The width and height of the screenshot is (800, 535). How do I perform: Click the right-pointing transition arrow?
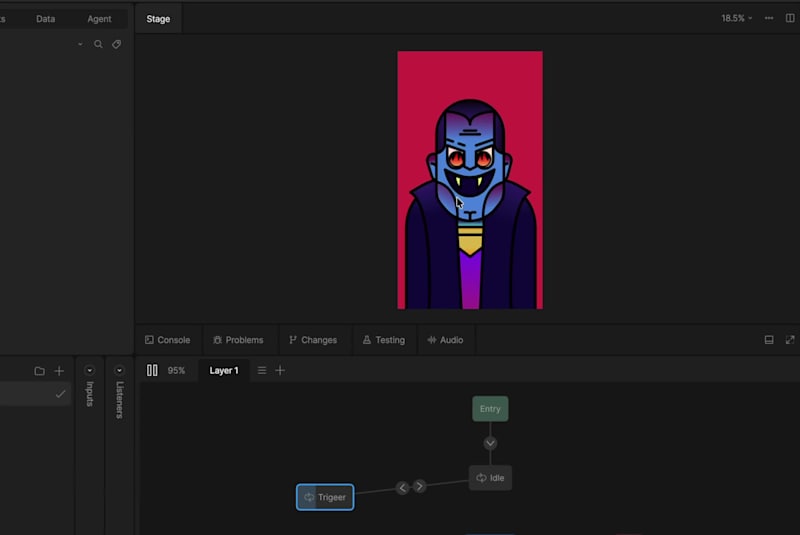(x=419, y=487)
